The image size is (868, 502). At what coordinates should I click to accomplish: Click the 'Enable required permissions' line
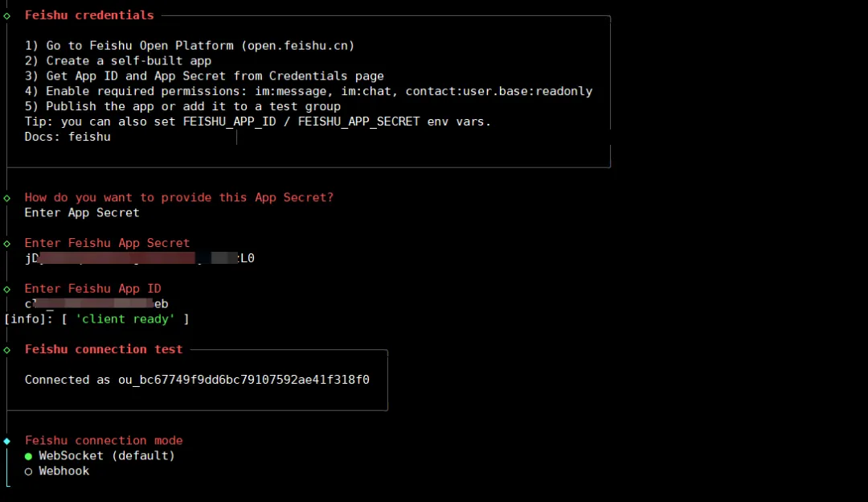point(309,91)
